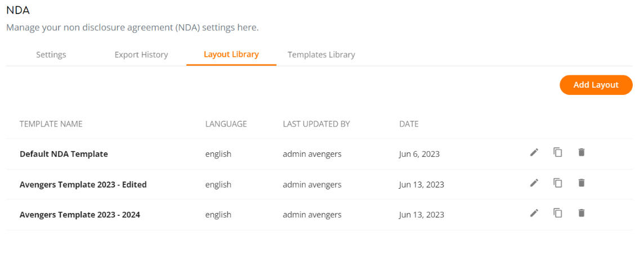Select Avengers Template 2023 - 2024 name

80,215
